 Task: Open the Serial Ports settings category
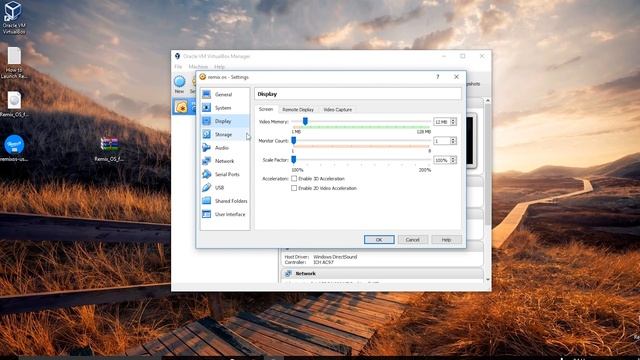point(225,174)
